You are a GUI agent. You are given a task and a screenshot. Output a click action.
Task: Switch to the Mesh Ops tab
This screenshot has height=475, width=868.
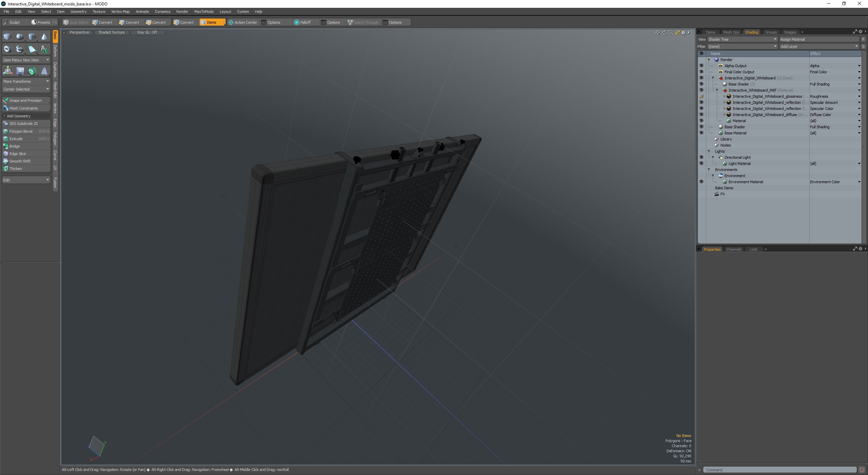pos(731,32)
